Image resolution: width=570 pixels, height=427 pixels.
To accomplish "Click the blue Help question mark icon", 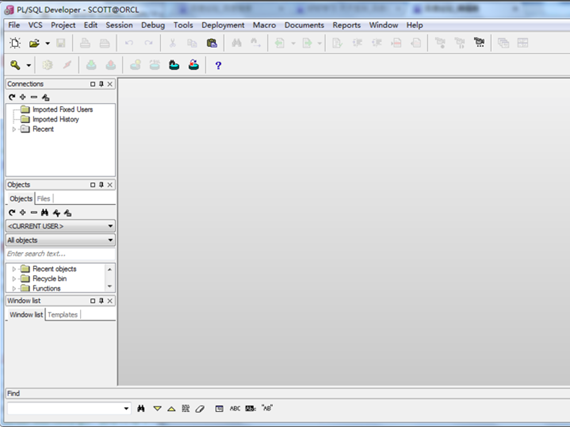I will tap(218, 65).
